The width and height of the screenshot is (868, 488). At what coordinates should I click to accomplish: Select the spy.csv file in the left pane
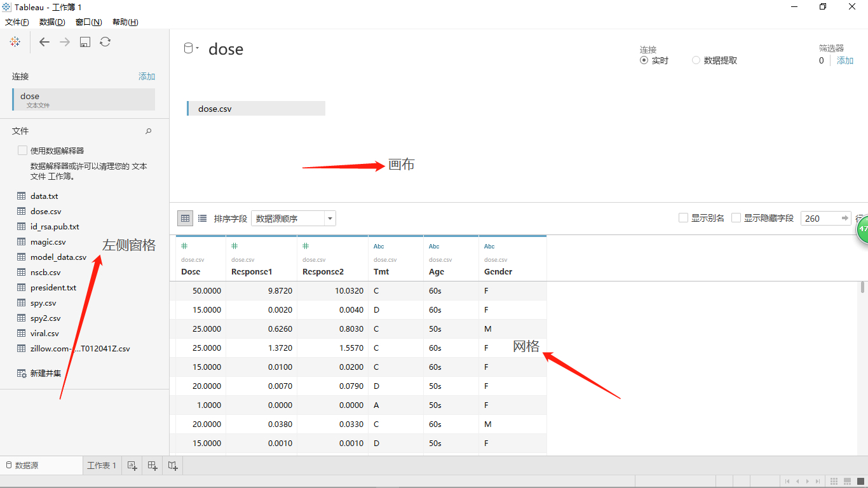click(x=43, y=302)
